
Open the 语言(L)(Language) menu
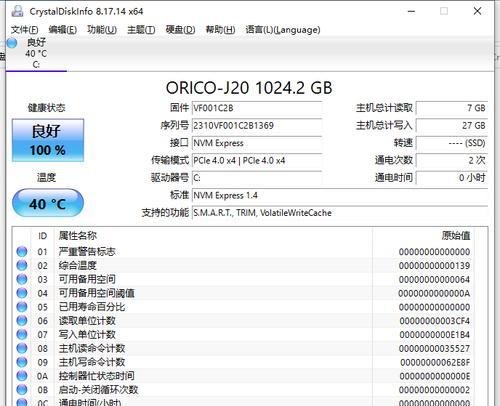[x=283, y=30]
